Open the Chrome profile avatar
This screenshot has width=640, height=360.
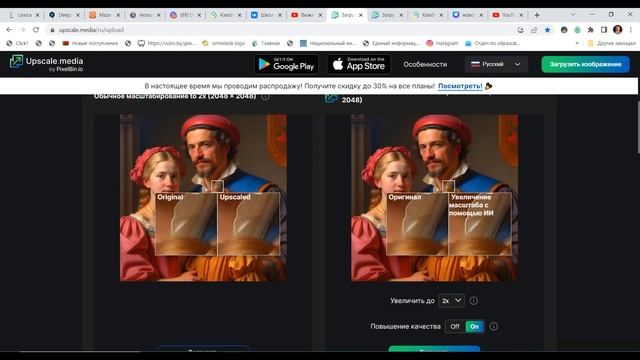coord(618,29)
